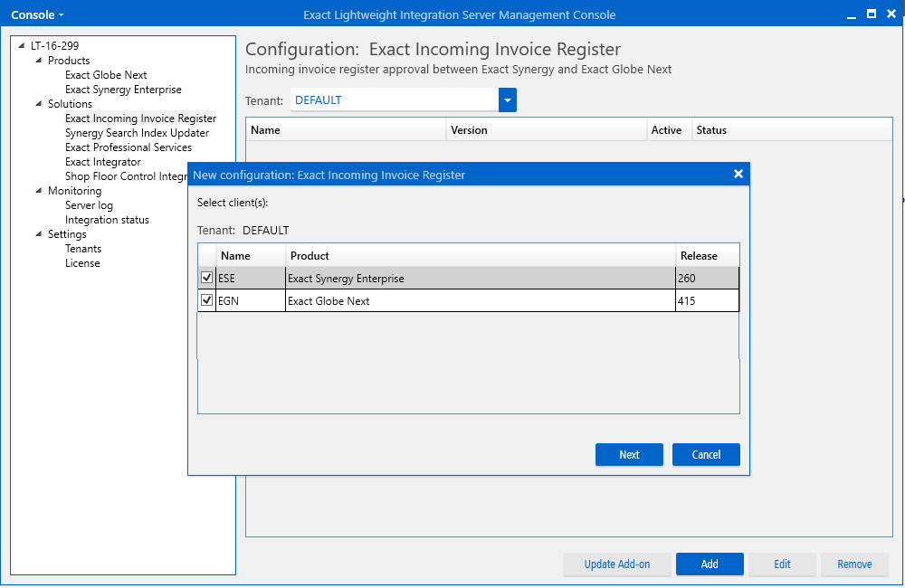Uncheck the EGN client checkbox
The height and width of the screenshot is (588, 905).
[206, 300]
